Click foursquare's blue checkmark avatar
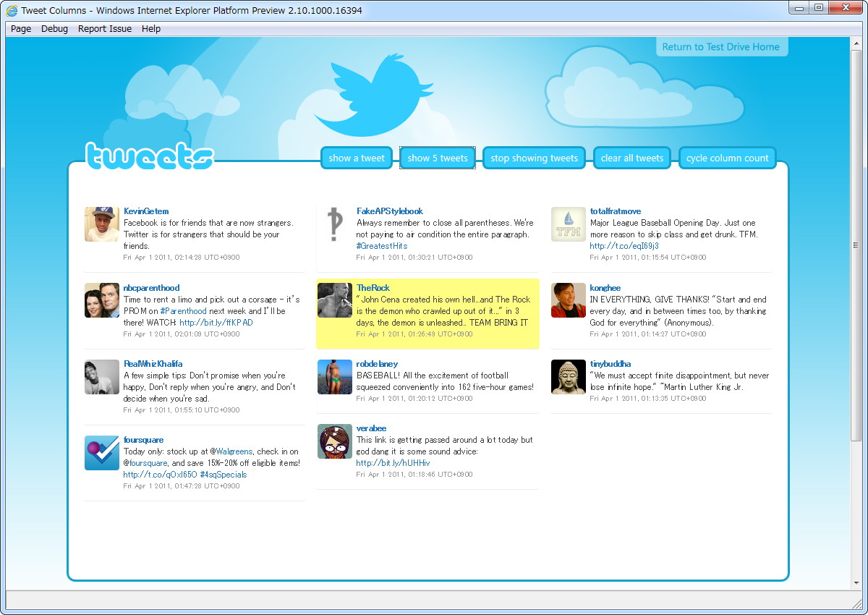868x615 pixels. pos(101,452)
